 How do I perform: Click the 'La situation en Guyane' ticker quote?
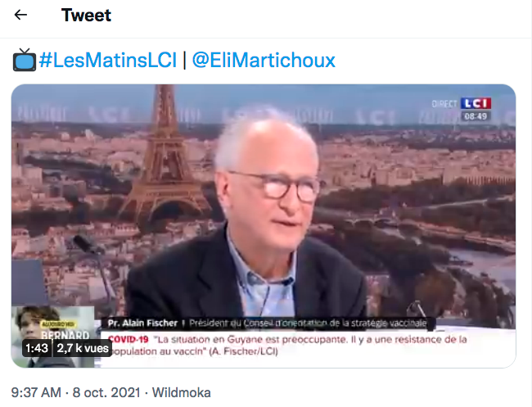[288, 346]
